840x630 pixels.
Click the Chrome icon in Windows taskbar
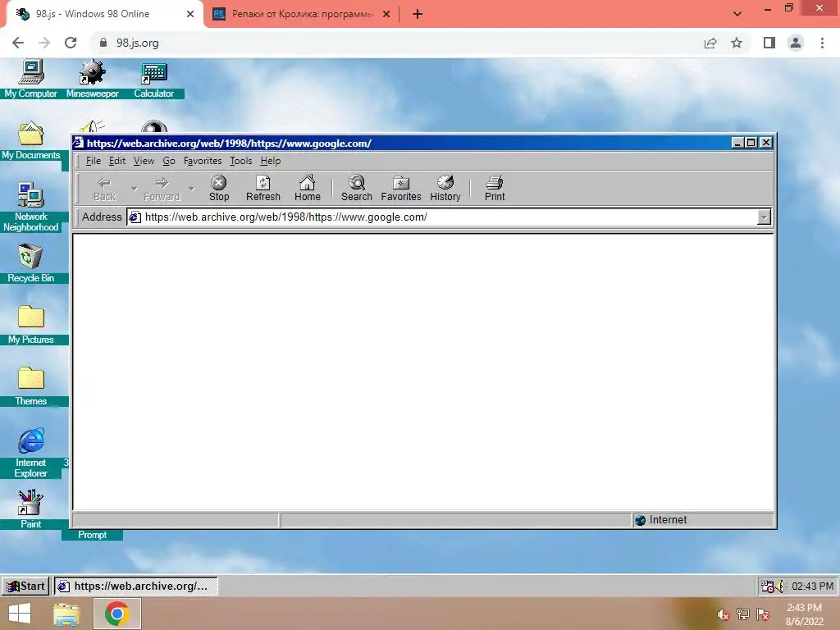[x=116, y=614]
